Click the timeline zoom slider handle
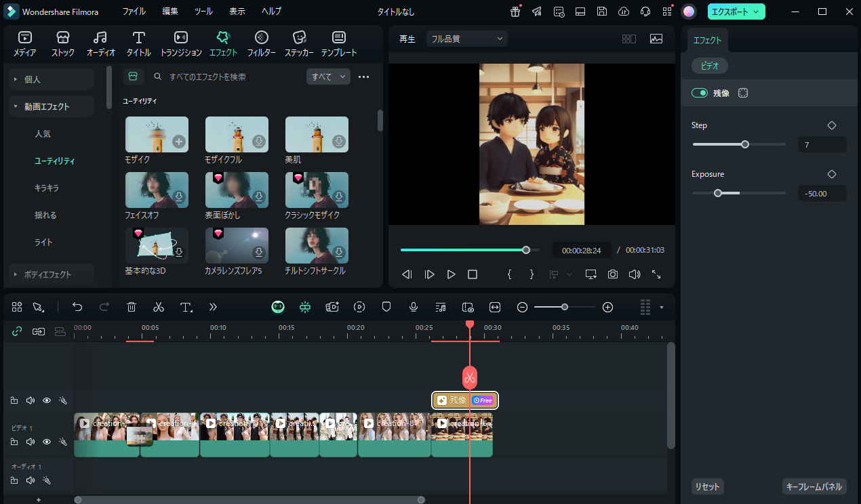Viewport: 861px width, 504px height. pyautogui.click(x=564, y=307)
